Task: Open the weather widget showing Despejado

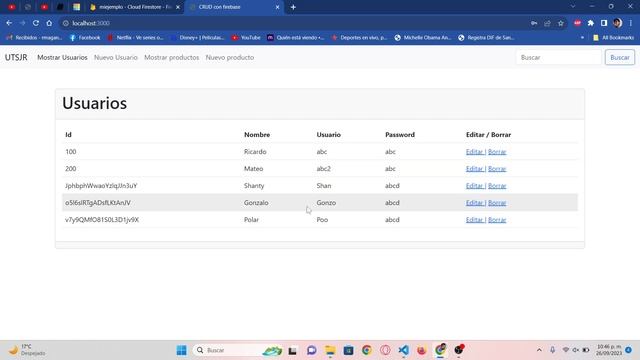Action: point(27,350)
